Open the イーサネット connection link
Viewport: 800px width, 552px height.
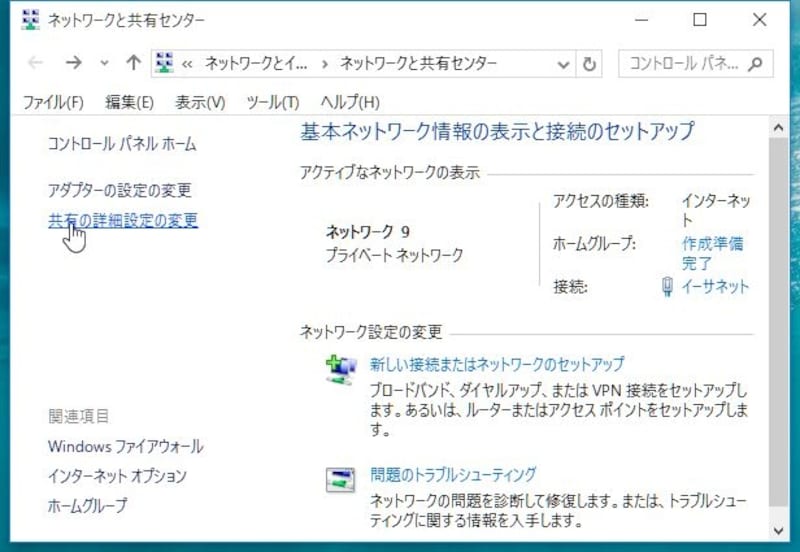point(715,287)
